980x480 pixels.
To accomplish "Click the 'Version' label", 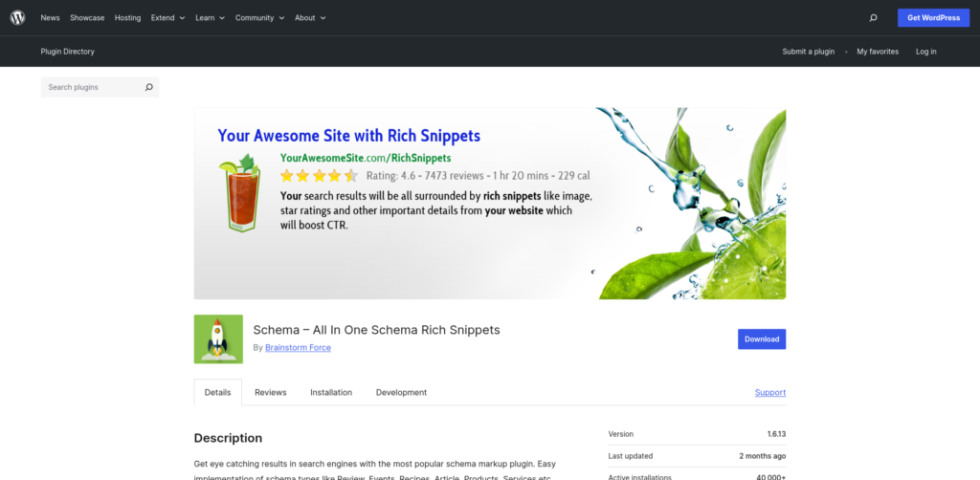I will (x=620, y=434).
